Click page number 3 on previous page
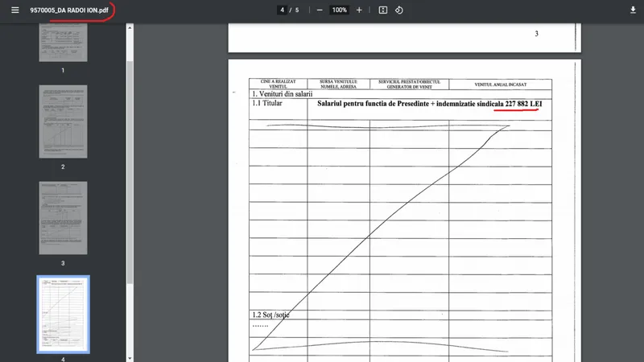 536,34
